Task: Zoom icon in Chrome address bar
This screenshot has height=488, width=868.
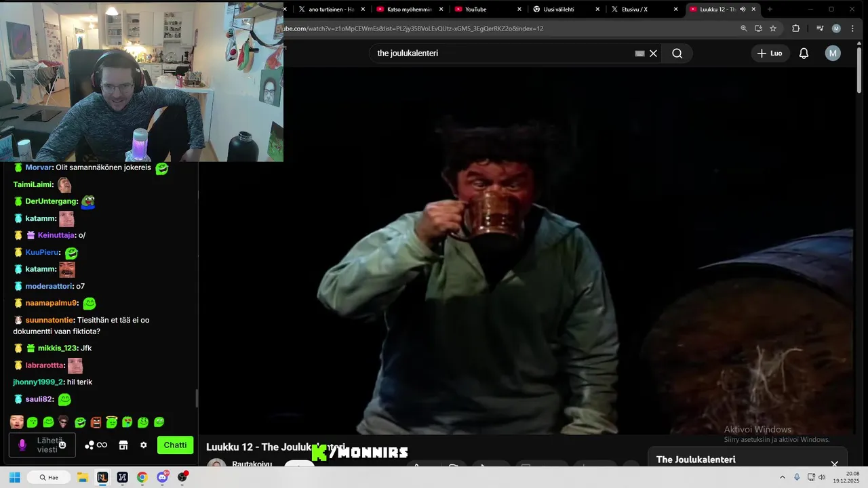Action: click(x=744, y=28)
